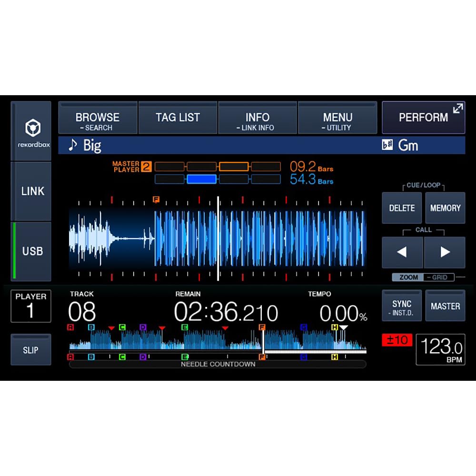The width and height of the screenshot is (476, 476).
Task: Open MENU utility options
Action: tap(337, 118)
